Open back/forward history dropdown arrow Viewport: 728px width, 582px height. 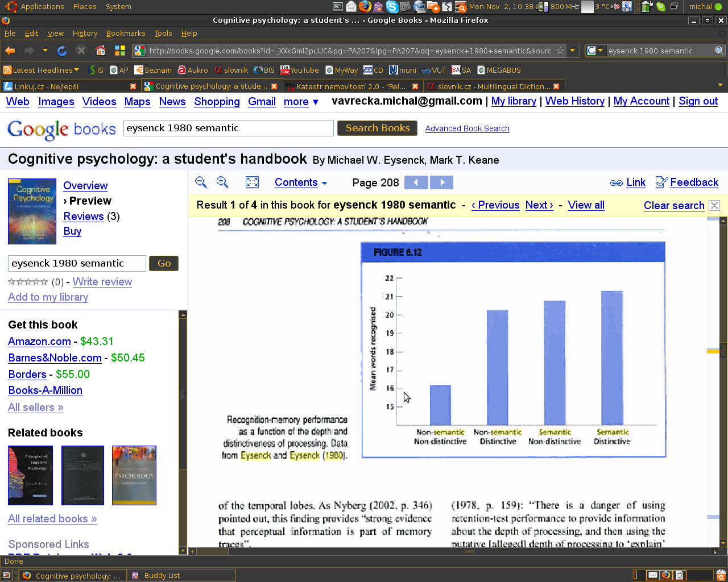pos(45,51)
